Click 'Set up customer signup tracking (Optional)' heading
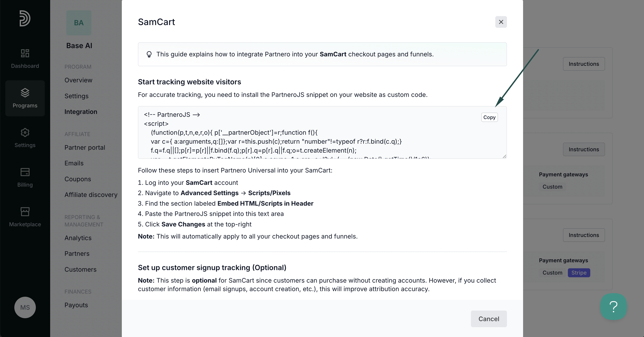Viewport: 644px width, 337px height. click(x=212, y=268)
